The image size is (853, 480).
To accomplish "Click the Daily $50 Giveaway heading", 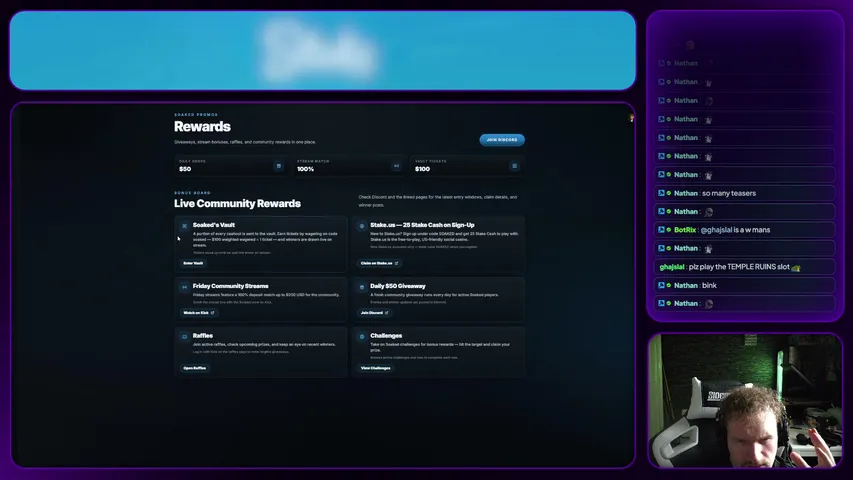I will (398, 286).
